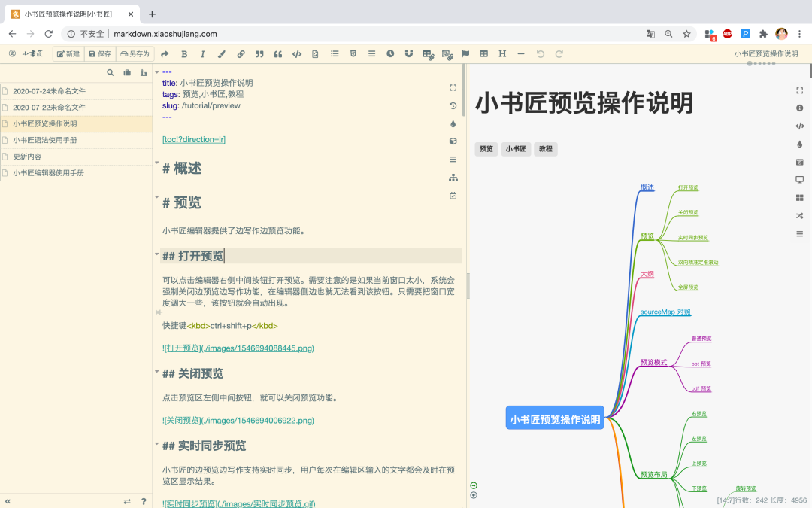Toggle fullscreen for the preview pane
The height and width of the screenshot is (508, 812).
(x=799, y=90)
